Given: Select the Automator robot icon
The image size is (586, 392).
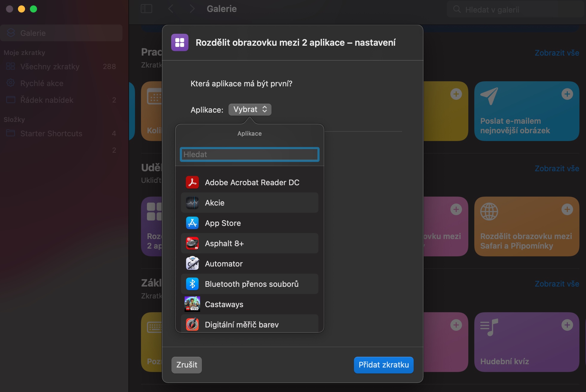Looking at the screenshot, I should [x=192, y=264].
